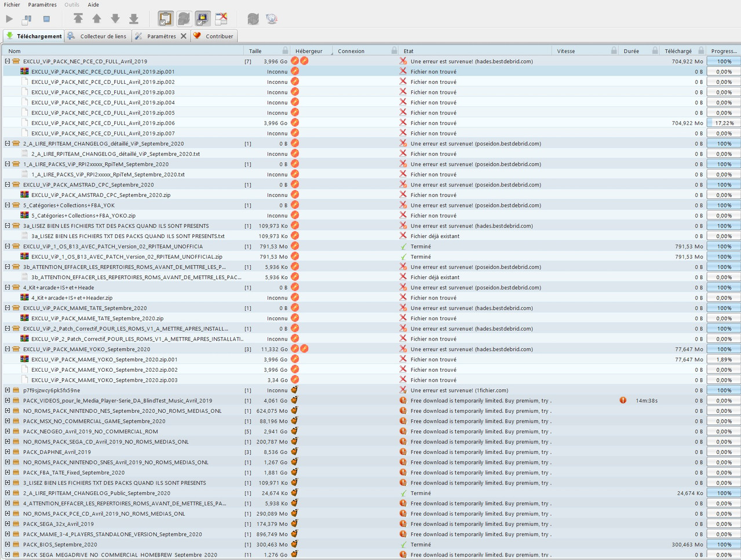The height and width of the screenshot is (560, 741).
Task: Toggle automatic reconnect icon
Action: coord(184,19)
